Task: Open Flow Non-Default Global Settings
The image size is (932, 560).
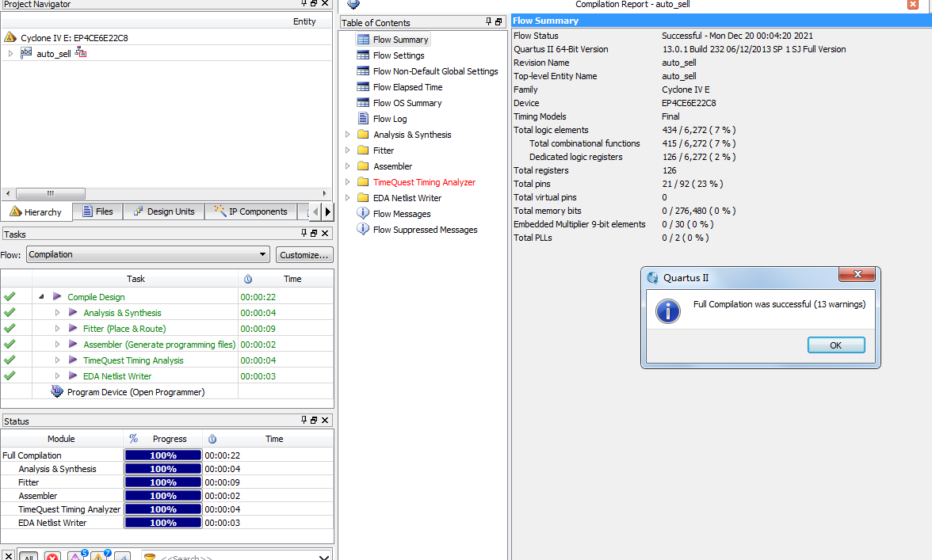Action: [436, 71]
